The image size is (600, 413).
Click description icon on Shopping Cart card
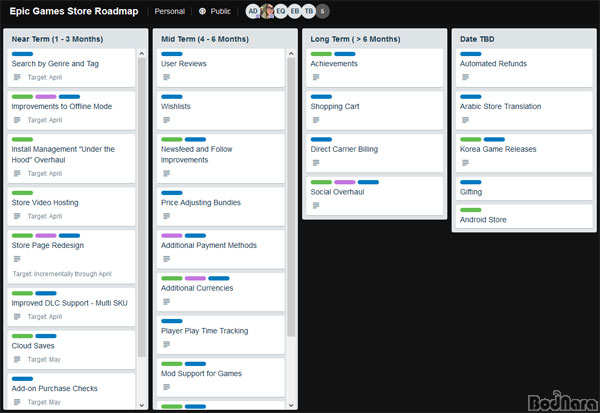[316, 120]
